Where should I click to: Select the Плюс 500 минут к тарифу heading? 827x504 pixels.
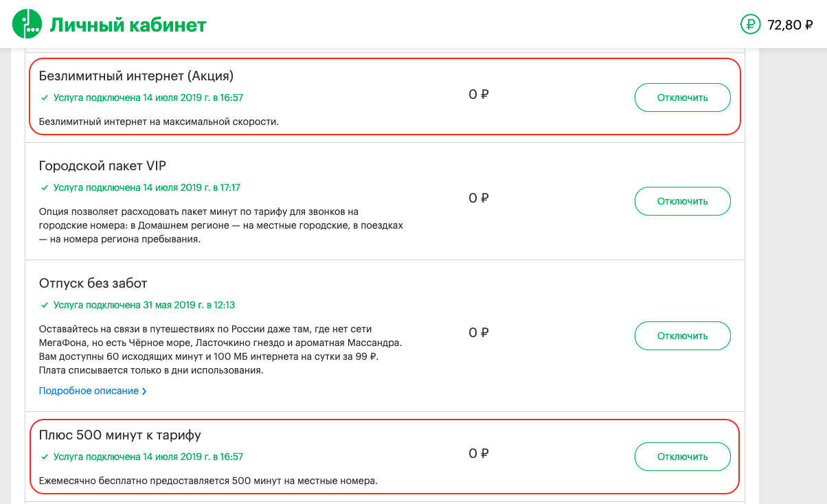[120, 435]
